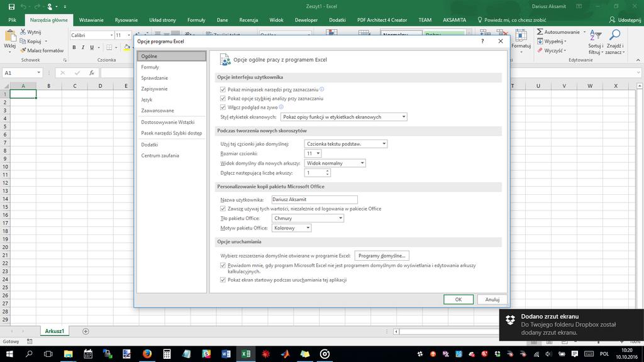Toggle Powiadom mnie default program checkbox

click(223, 266)
